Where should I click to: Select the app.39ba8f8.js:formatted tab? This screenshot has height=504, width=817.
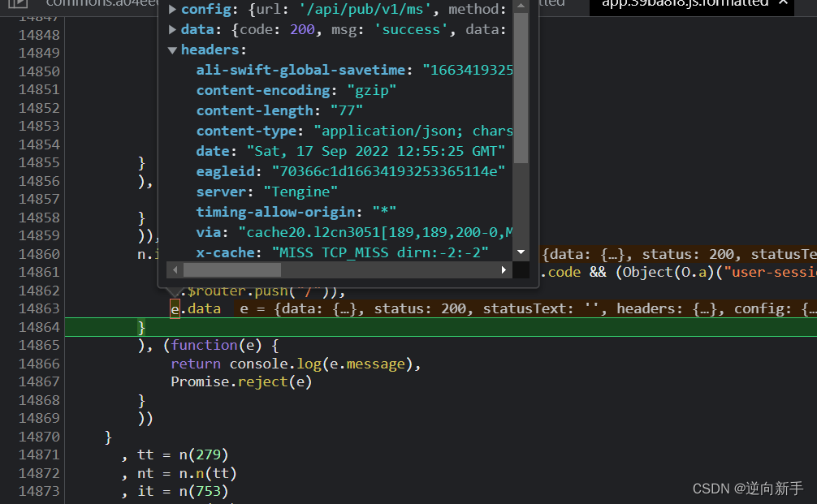[x=685, y=3]
